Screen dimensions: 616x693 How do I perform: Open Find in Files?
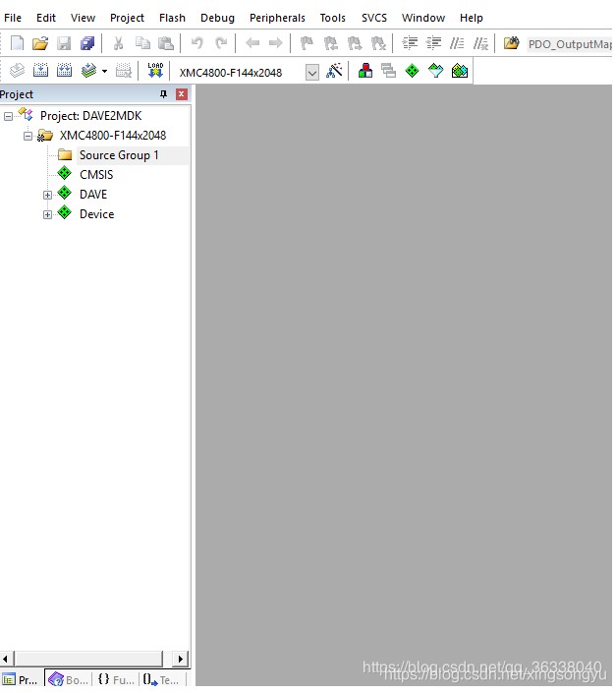[511, 43]
